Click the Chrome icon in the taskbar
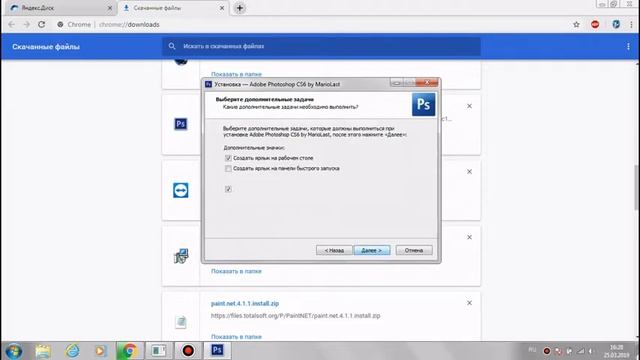Screen dimensions: 640x360 (x=130, y=351)
